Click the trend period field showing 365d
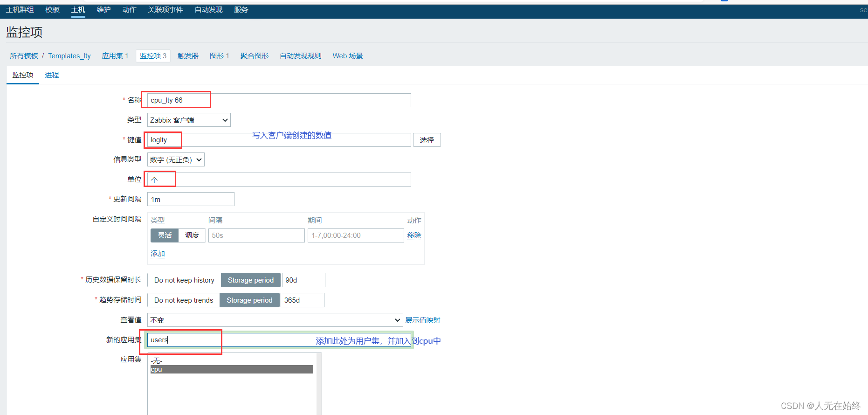The height and width of the screenshot is (415, 868). [x=303, y=300]
